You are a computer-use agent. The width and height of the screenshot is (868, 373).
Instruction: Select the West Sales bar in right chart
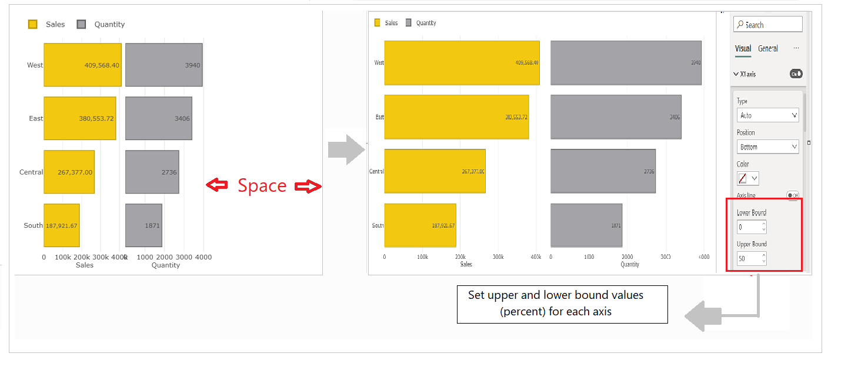462,63
